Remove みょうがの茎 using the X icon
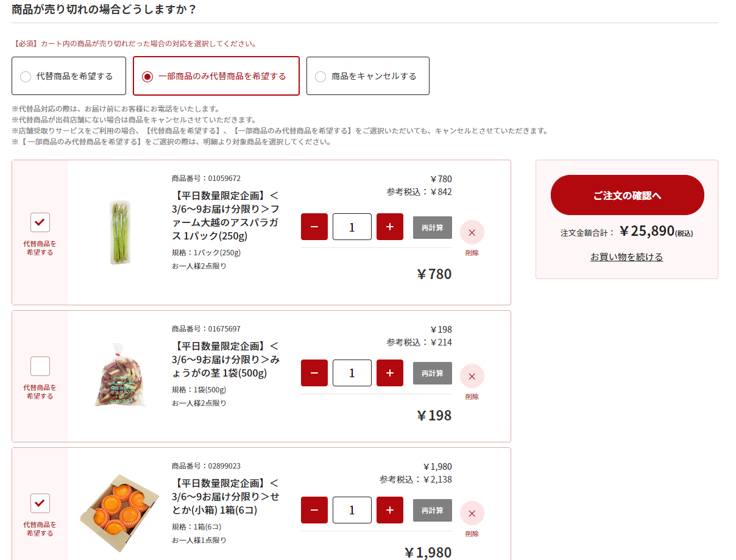The image size is (736, 560). 472,376
